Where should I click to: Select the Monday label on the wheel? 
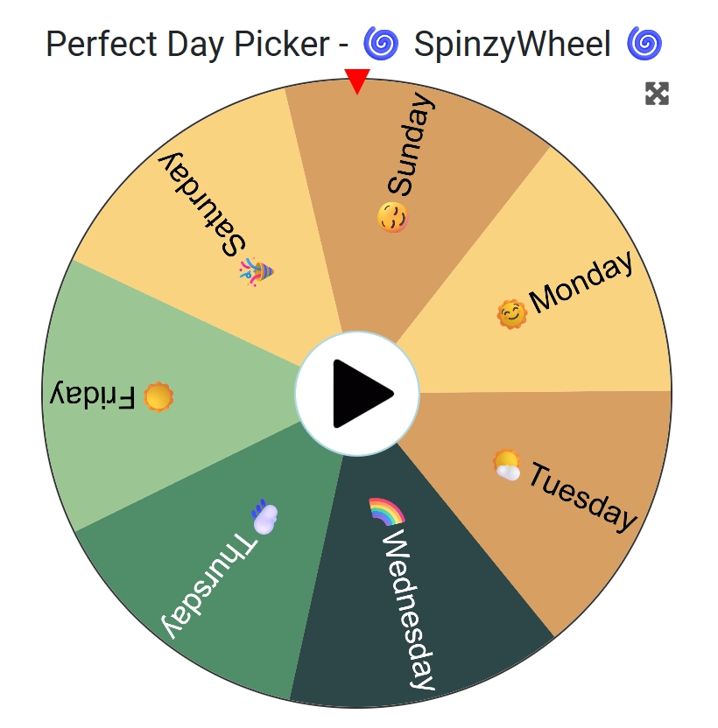tap(581, 282)
